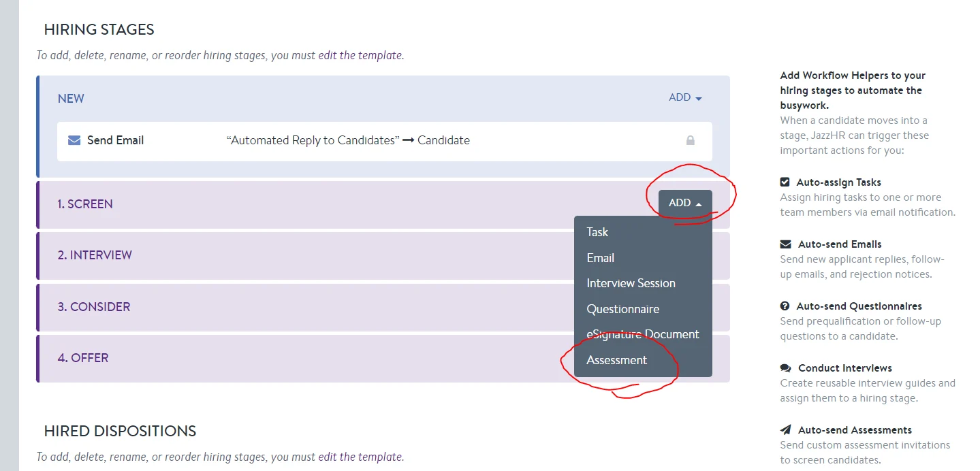The image size is (980, 471).
Task: Click the HIRED DISPOSITIONS heading
Action: [121, 432]
